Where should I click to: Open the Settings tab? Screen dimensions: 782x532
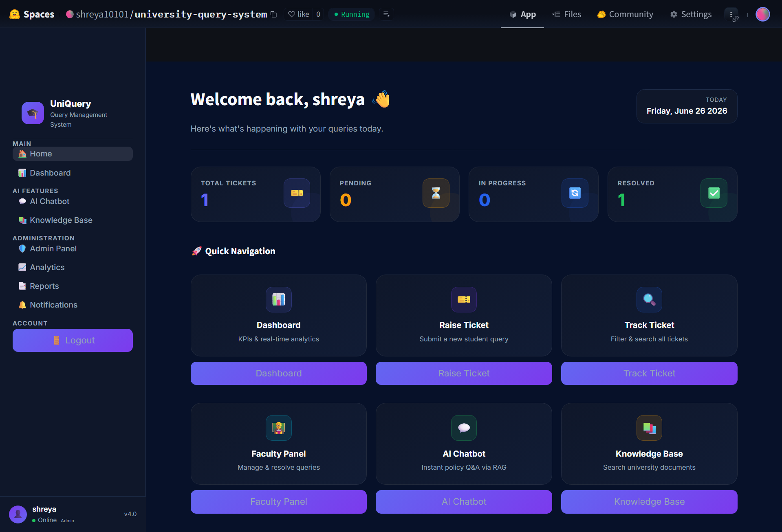click(691, 14)
